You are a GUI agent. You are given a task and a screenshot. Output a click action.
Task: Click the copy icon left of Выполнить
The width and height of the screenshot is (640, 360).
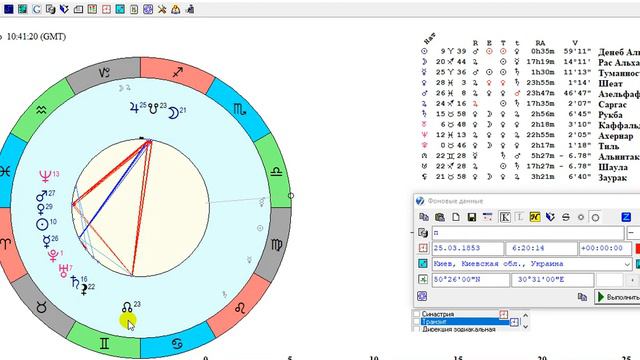[582, 297]
